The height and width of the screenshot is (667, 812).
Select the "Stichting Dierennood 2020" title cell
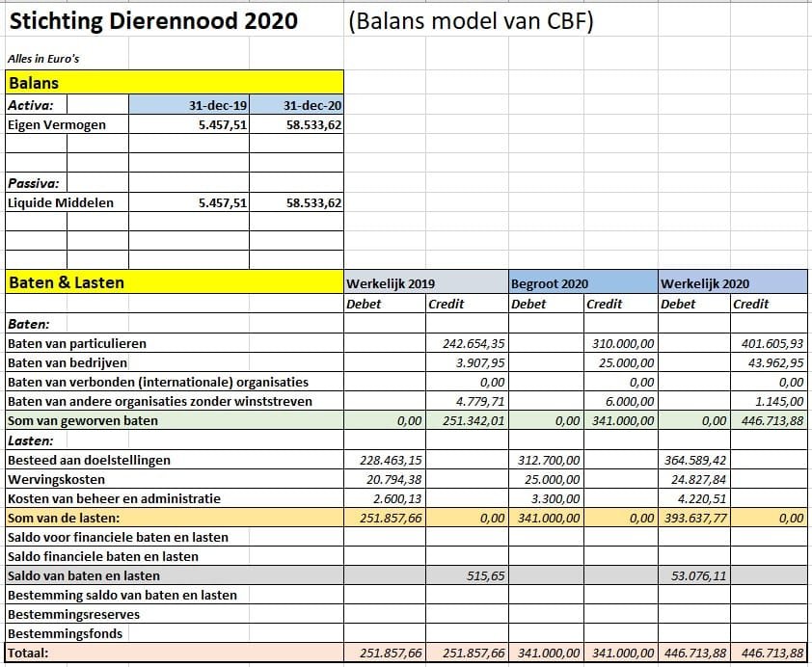(x=152, y=21)
